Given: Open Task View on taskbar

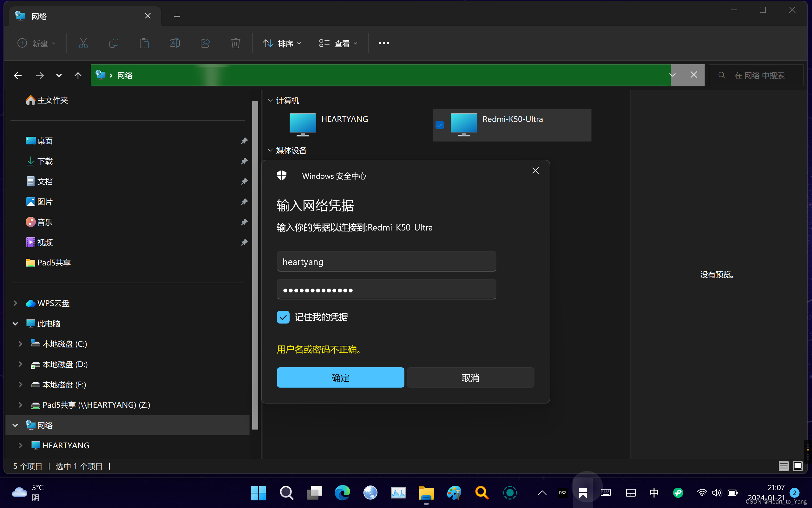Looking at the screenshot, I should click(x=314, y=492).
